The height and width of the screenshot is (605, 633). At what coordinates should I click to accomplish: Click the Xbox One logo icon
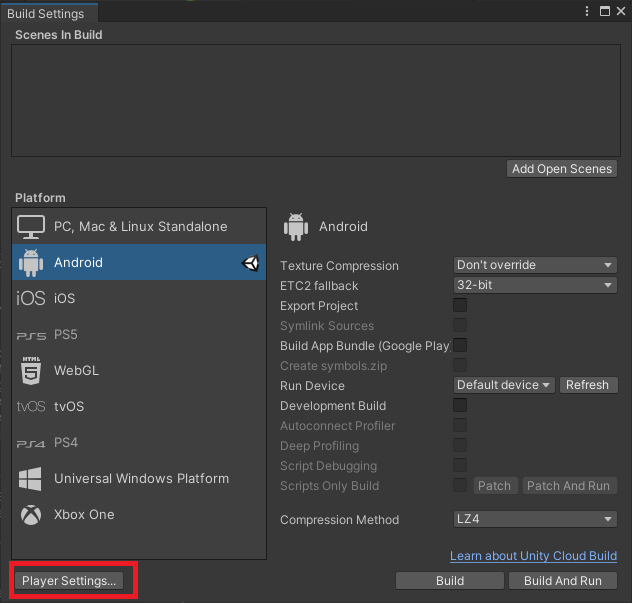(31, 515)
